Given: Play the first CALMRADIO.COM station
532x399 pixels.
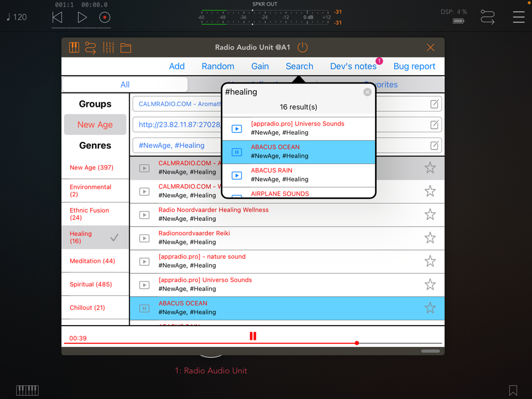Looking at the screenshot, I should point(145,168).
